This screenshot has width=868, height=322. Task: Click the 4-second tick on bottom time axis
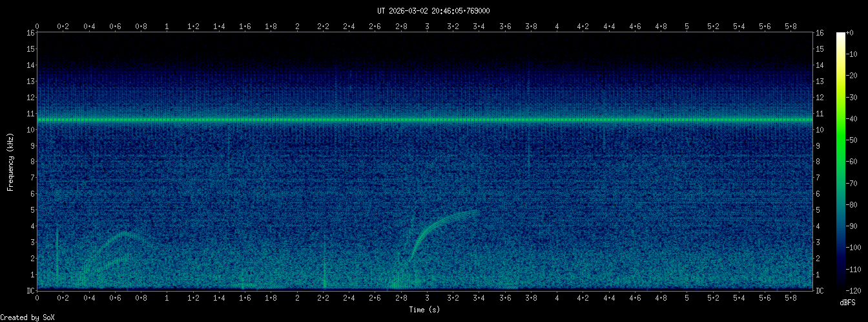tap(557, 298)
